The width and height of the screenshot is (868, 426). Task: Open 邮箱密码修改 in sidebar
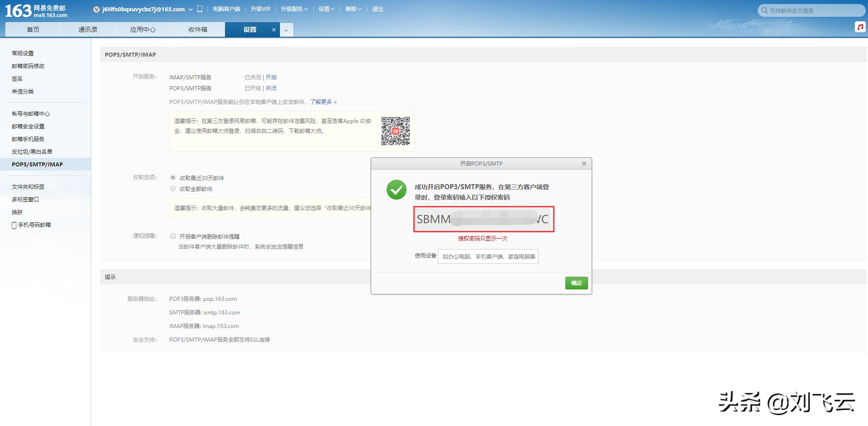(x=28, y=66)
